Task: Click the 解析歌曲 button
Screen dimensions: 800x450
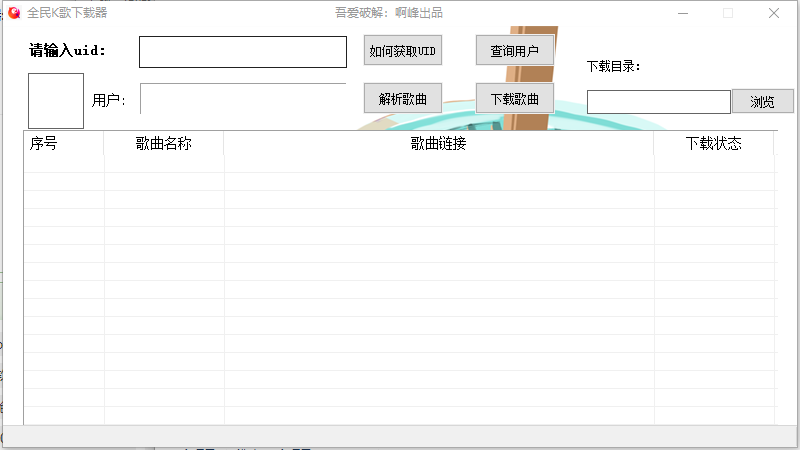Action: [x=403, y=98]
